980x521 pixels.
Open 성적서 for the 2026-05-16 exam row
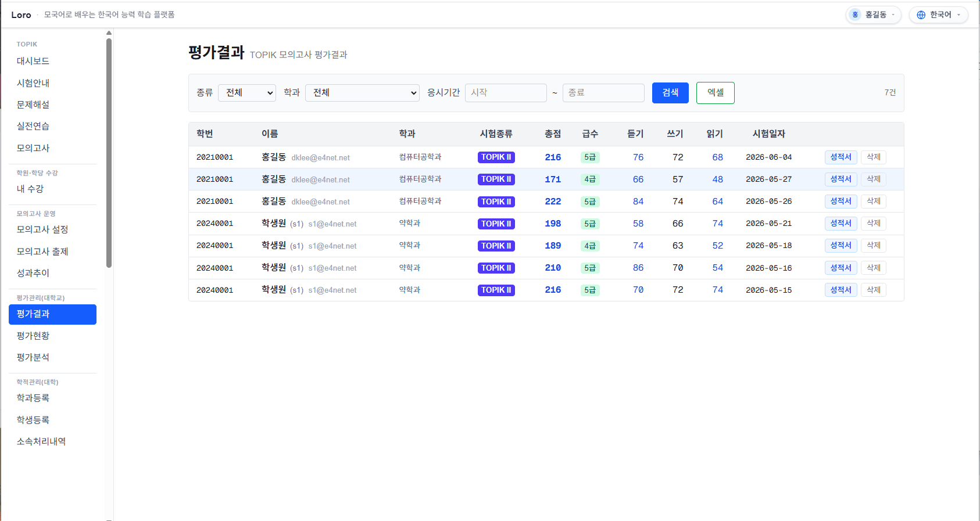pyautogui.click(x=840, y=268)
